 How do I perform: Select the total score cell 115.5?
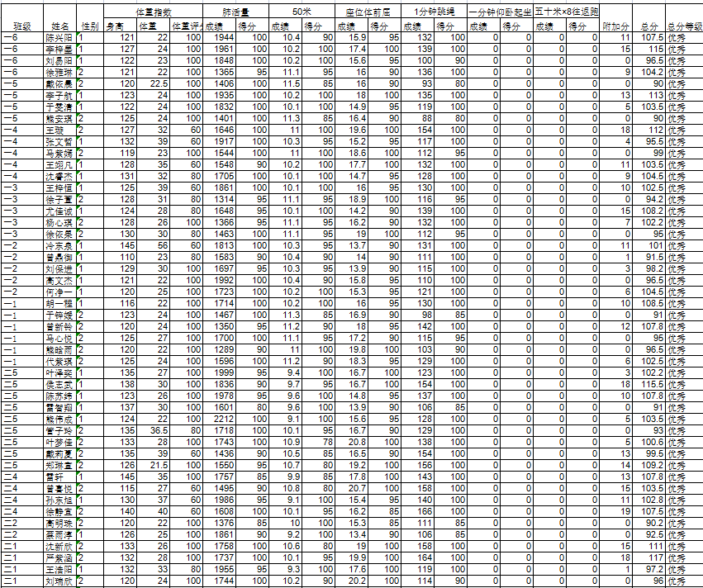pyautogui.click(x=648, y=385)
